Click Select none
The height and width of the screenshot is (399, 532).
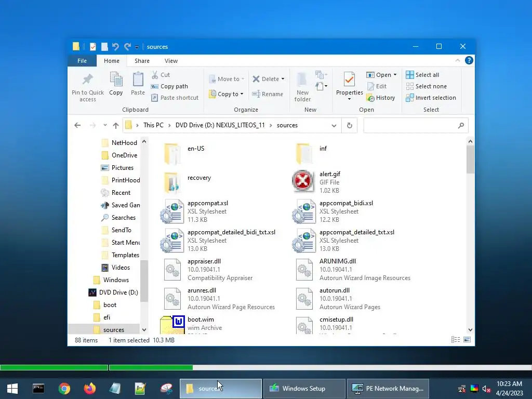tap(426, 86)
